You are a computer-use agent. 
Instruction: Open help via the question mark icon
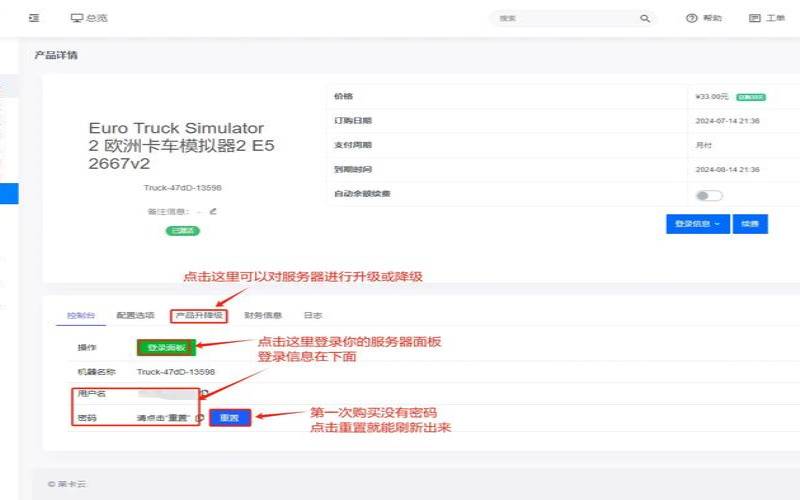(x=691, y=18)
